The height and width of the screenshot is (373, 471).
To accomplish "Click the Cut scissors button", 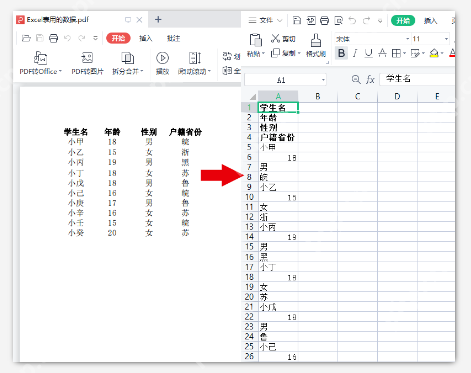I will pyautogui.click(x=283, y=39).
